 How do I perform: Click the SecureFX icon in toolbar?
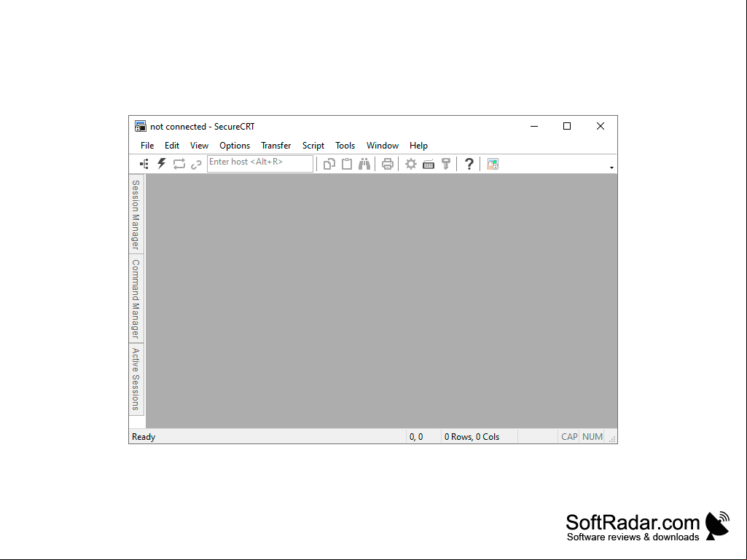click(493, 165)
